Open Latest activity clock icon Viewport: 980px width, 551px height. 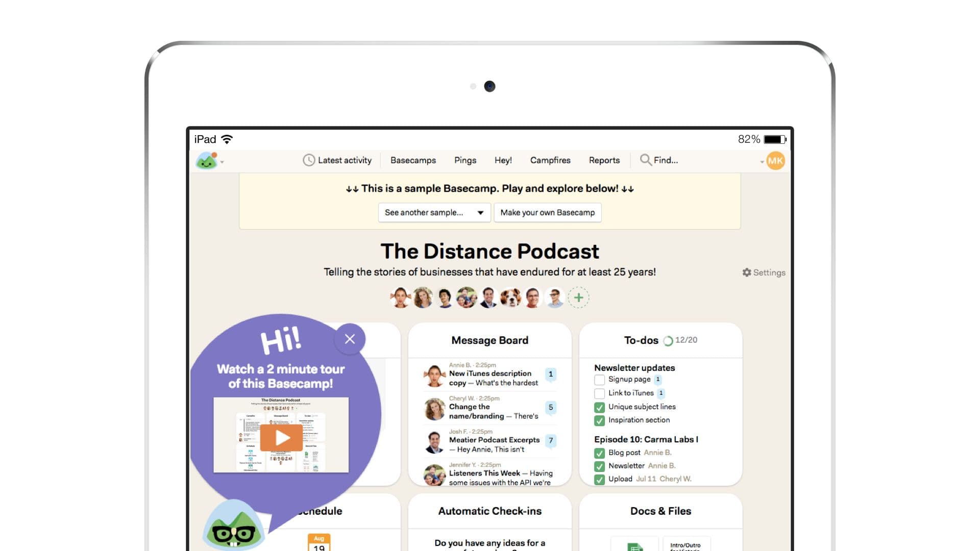[308, 160]
